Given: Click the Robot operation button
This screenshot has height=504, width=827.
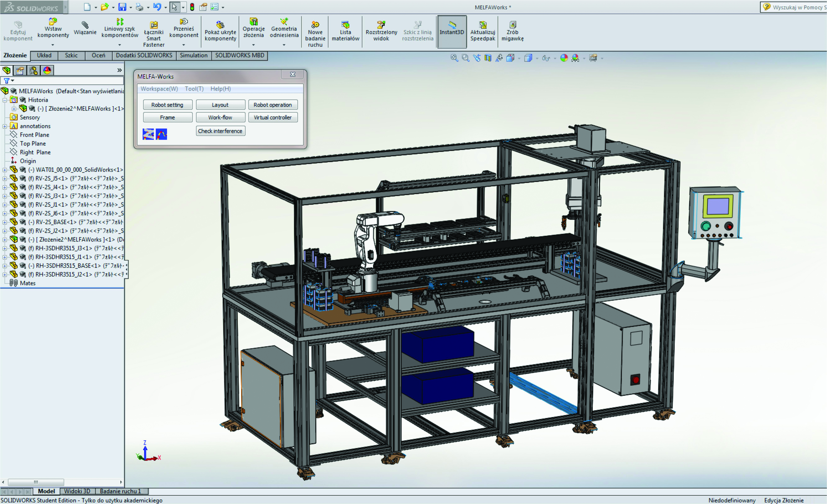Looking at the screenshot, I should coord(273,105).
